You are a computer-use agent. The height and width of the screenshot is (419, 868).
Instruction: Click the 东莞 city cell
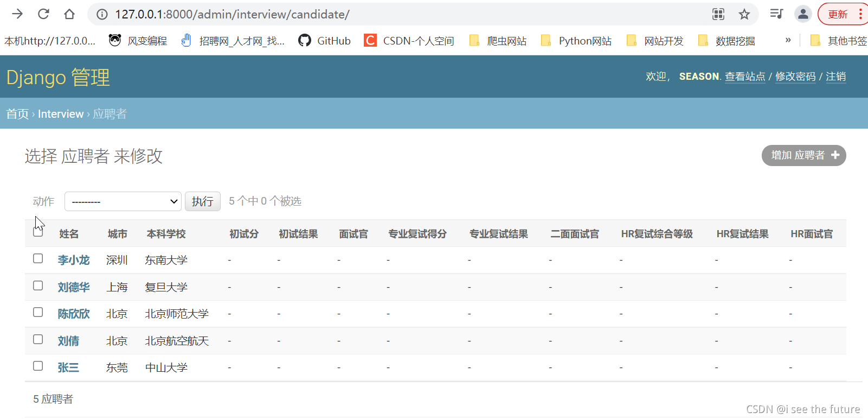pyautogui.click(x=117, y=368)
